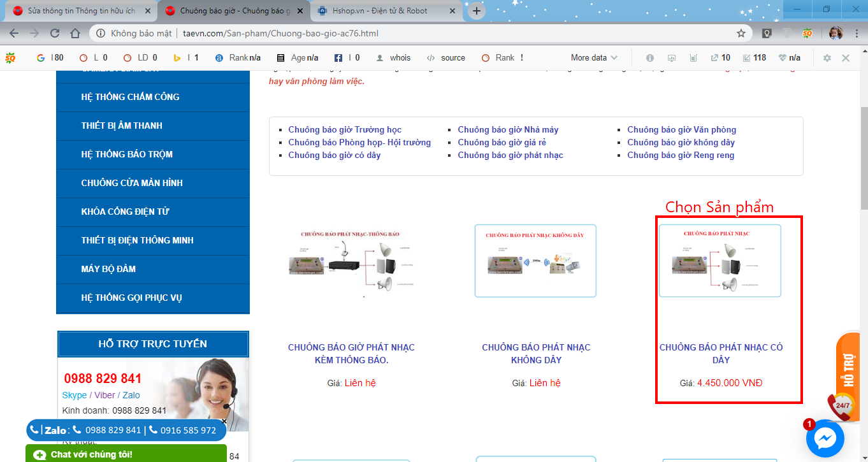Reload the current page

click(55, 33)
